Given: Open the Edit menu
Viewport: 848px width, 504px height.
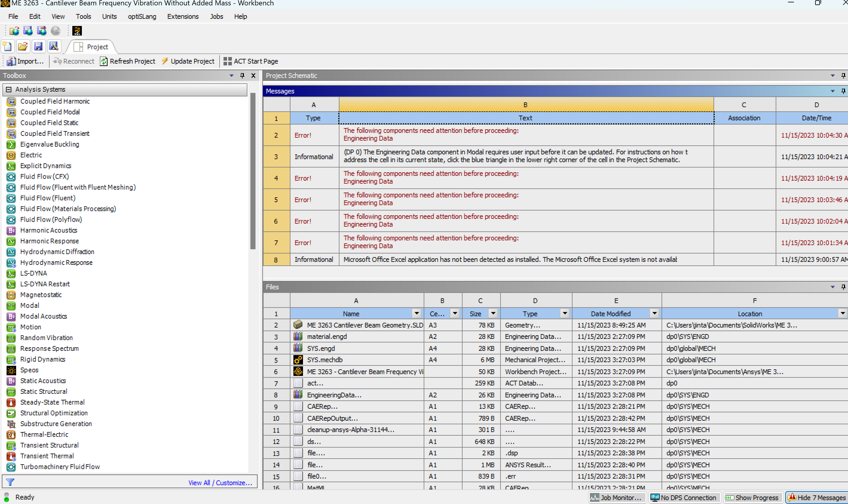Looking at the screenshot, I should 35,16.
